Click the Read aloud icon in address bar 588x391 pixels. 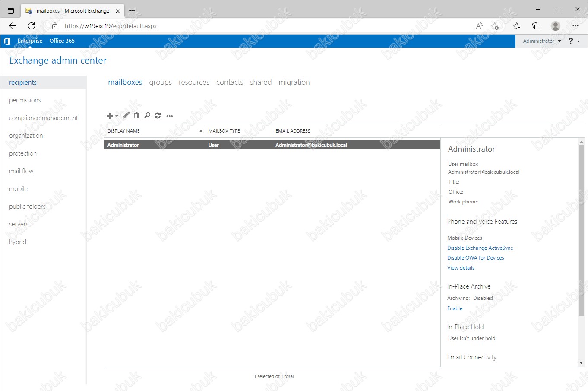click(479, 26)
